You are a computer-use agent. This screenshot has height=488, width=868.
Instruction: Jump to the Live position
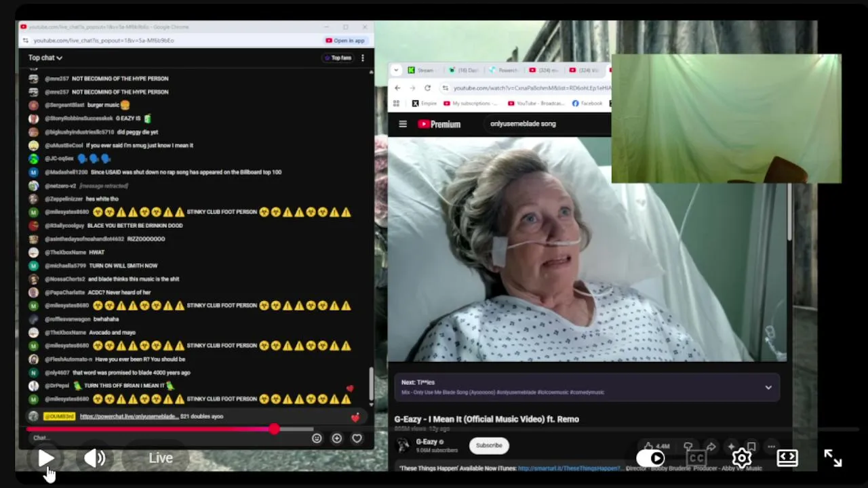tap(161, 459)
